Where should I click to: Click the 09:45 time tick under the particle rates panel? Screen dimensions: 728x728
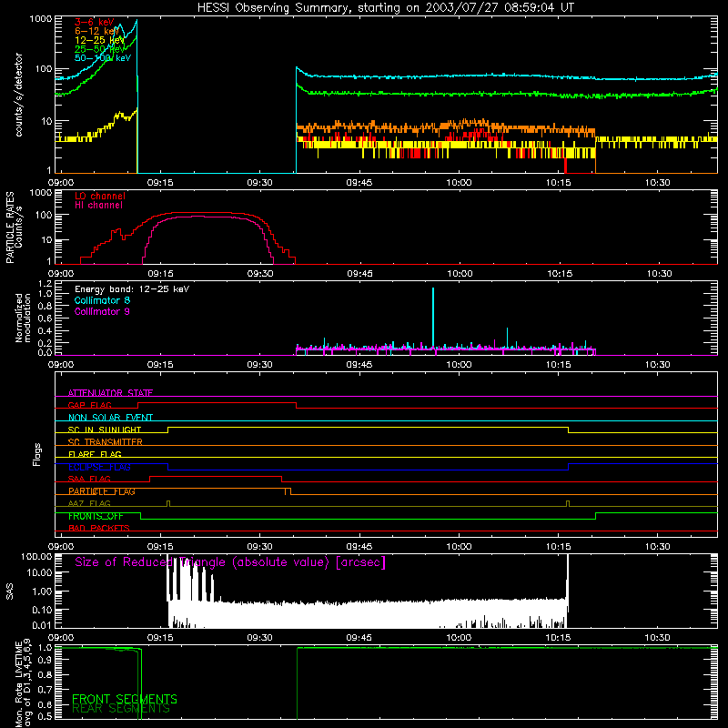tap(359, 274)
